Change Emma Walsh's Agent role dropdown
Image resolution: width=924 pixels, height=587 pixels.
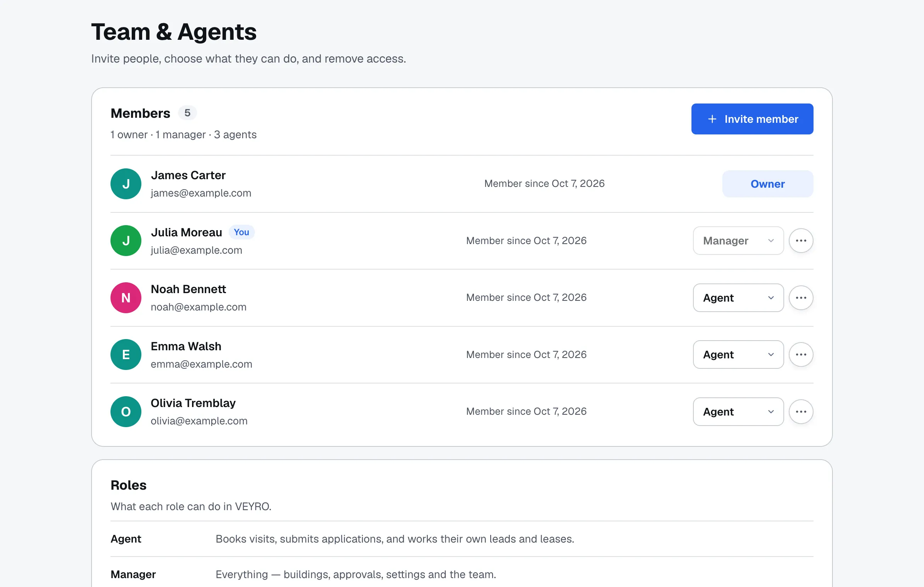(x=738, y=355)
